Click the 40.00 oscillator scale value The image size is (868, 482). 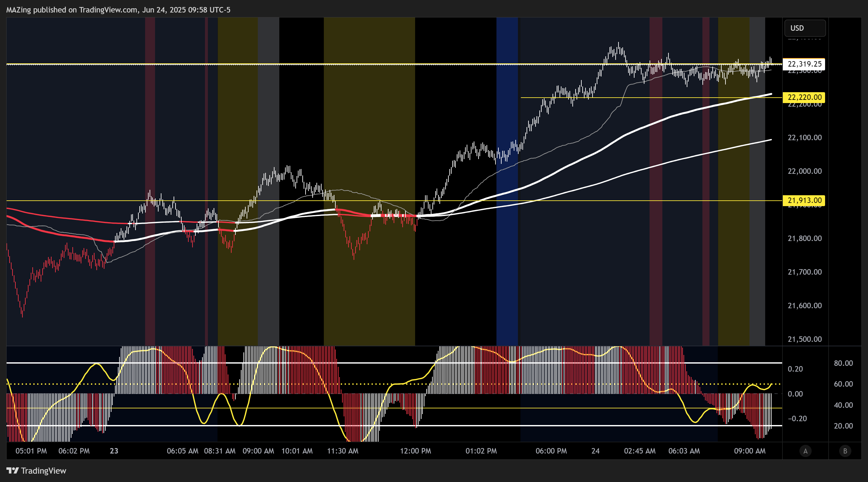pos(843,405)
